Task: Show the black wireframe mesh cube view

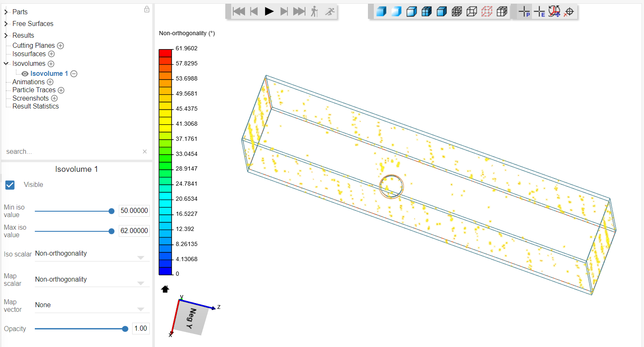Action: (x=456, y=11)
